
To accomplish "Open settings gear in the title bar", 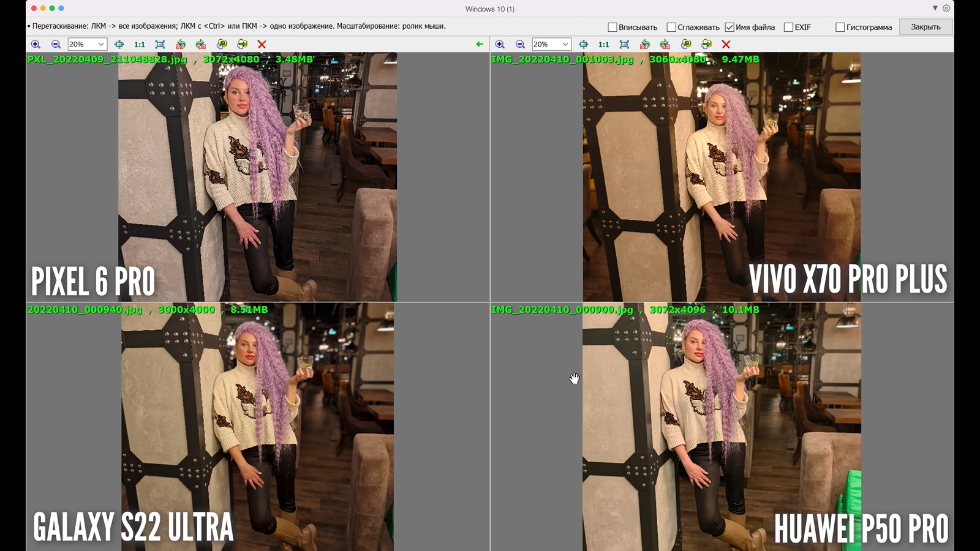I will pyautogui.click(x=946, y=9).
